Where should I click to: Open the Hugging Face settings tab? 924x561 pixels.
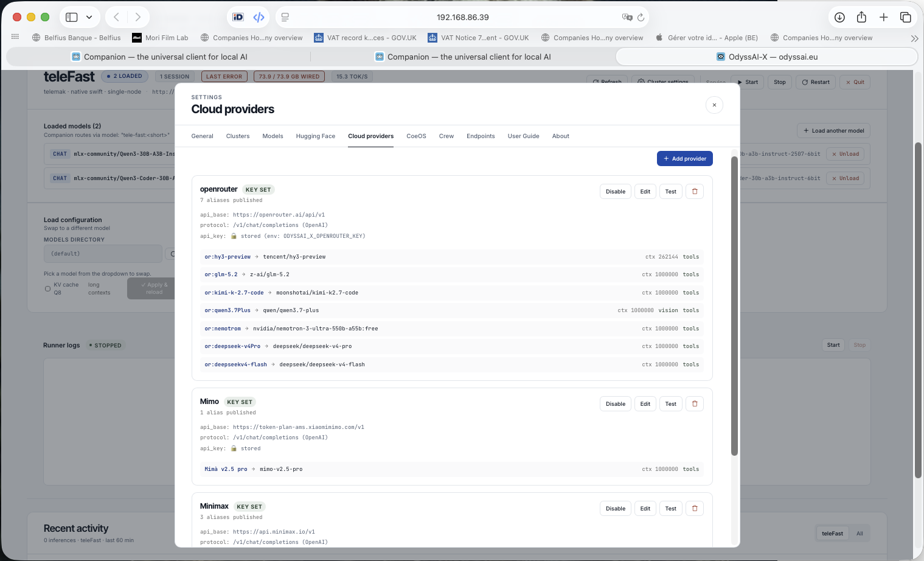[316, 136]
